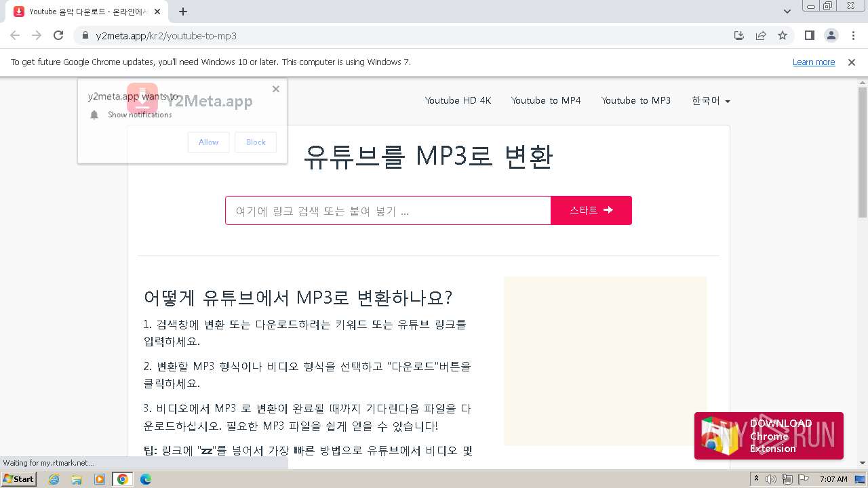This screenshot has height=488, width=868.
Task: Close the notification permission popup
Action: [275, 89]
